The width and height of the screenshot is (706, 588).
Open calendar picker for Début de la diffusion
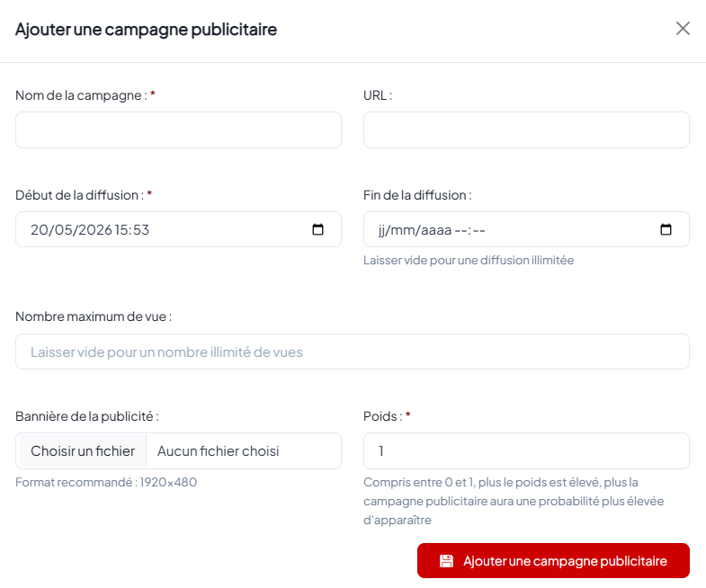click(x=317, y=229)
